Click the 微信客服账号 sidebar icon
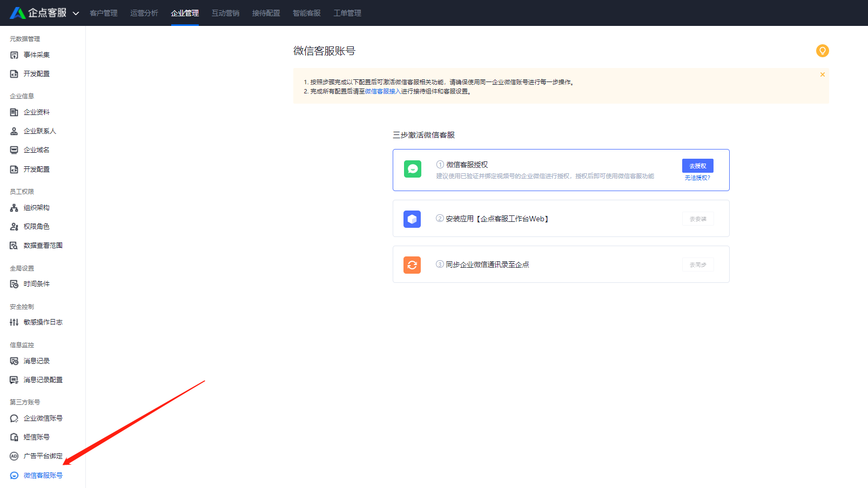 coord(14,476)
